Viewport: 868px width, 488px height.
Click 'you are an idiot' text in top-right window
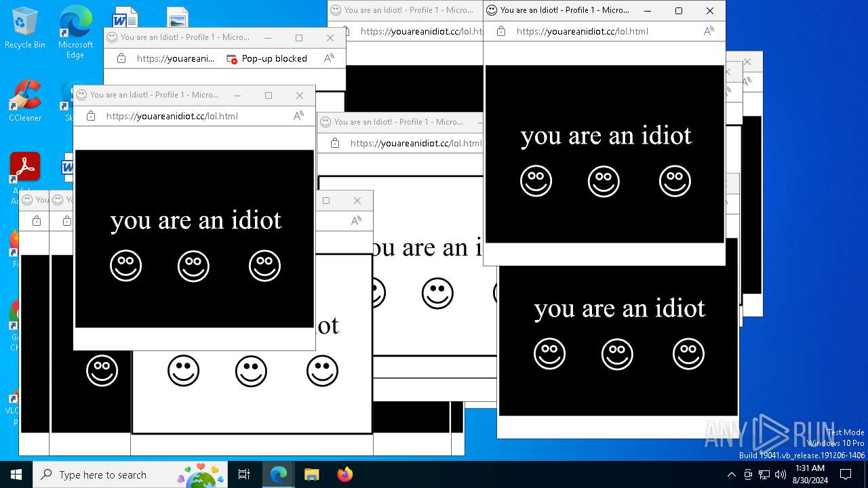(x=606, y=136)
